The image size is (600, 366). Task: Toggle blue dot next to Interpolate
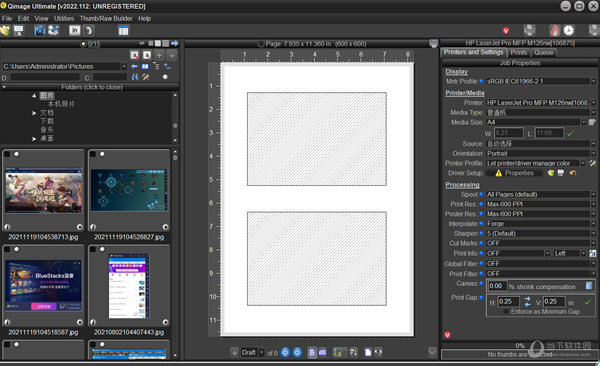pos(481,224)
